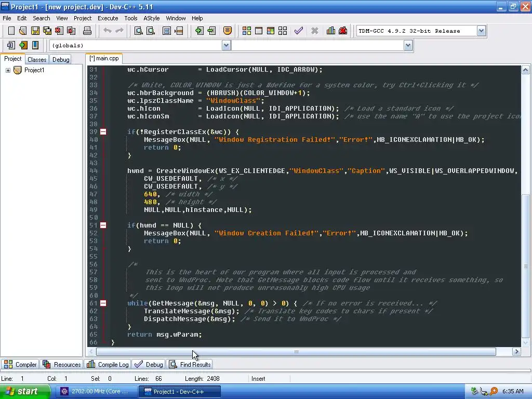The width and height of the screenshot is (532, 399).
Task: Remove file from project icon
Action: click(x=211, y=31)
